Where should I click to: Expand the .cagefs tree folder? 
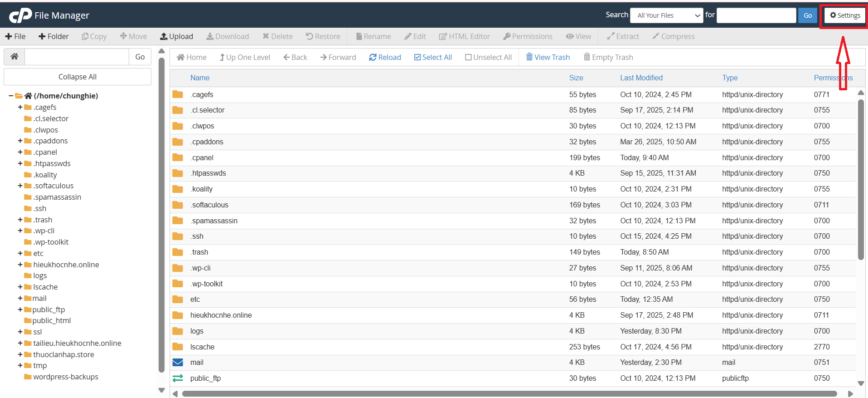click(x=20, y=107)
